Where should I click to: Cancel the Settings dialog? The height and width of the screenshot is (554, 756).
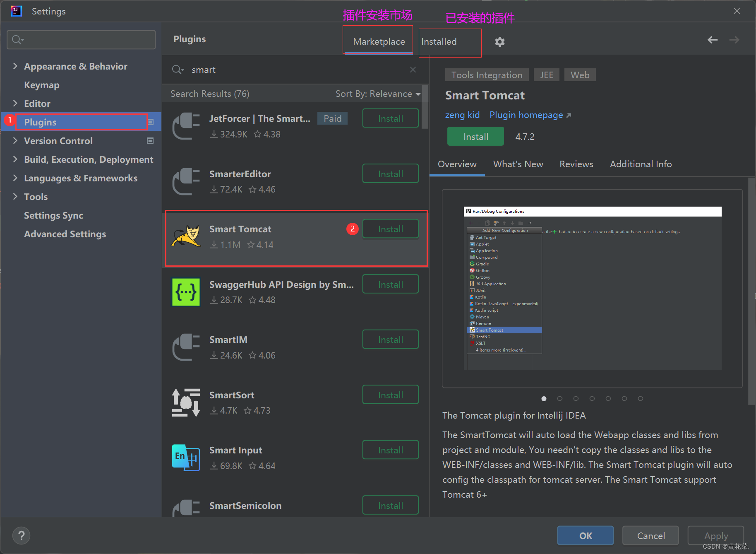650,536
